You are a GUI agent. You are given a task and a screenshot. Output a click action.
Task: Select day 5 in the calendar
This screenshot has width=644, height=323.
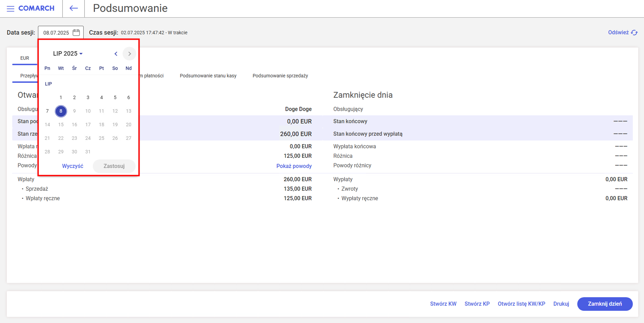point(115,98)
